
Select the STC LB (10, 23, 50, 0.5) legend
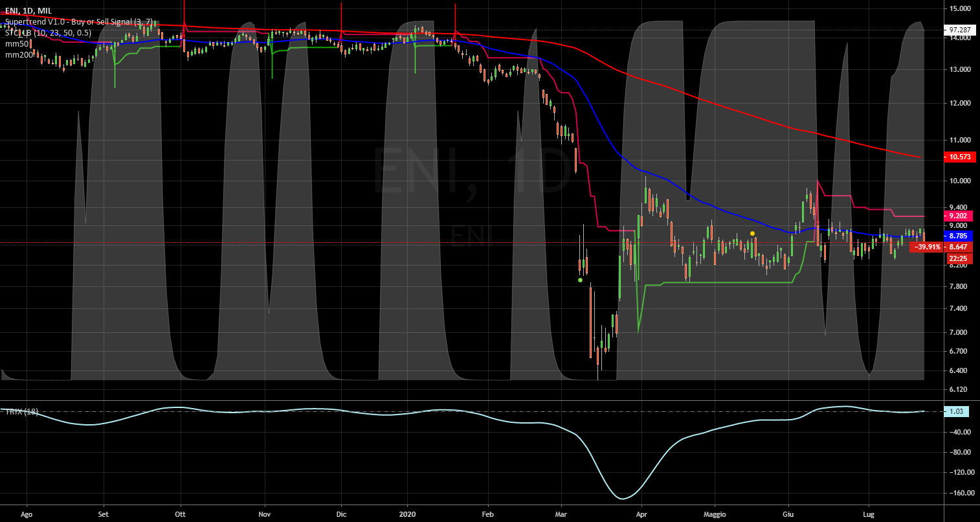pyautogui.click(x=49, y=32)
